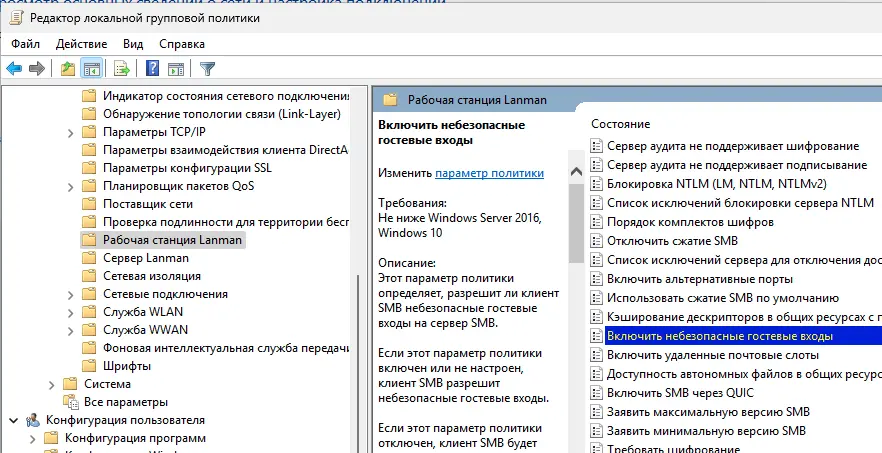Open the Действие menu
This screenshot has width=882, height=453.
pyautogui.click(x=82, y=44)
